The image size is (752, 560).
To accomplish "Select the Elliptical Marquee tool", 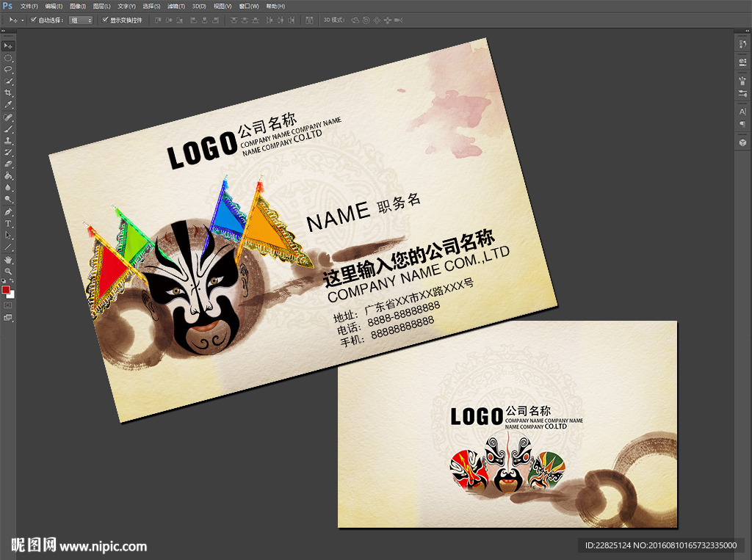I will tap(8, 58).
